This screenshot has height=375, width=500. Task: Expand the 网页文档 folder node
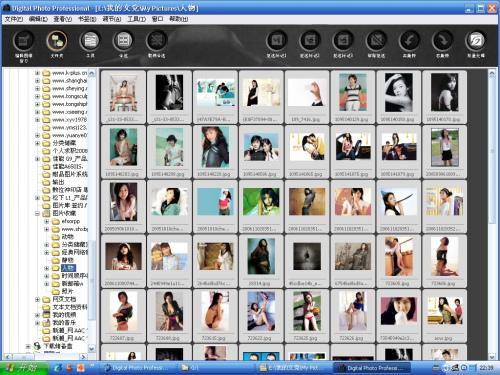pos(37,299)
